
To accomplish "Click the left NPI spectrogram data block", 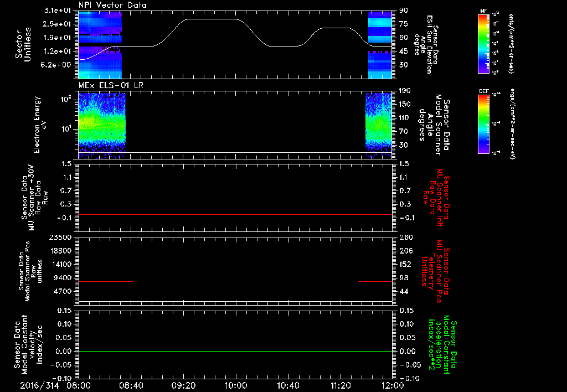I will click(x=100, y=45).
